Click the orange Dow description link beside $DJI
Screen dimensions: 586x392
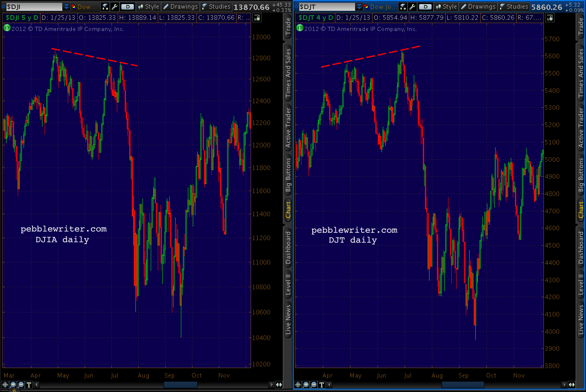coord(88,7)
